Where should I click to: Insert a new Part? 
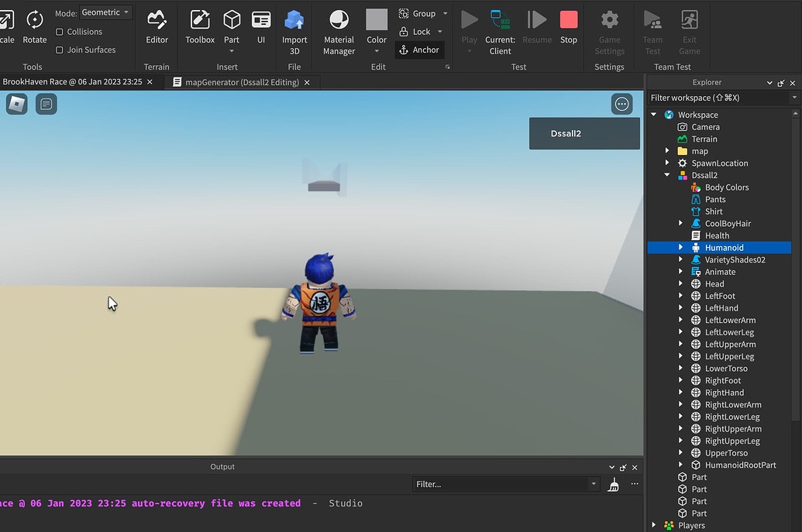click(x=232, y=25)
